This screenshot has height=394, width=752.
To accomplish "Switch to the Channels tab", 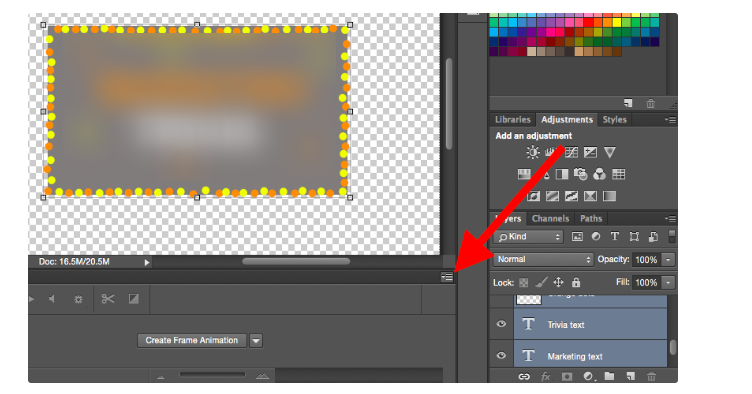I will click(550, 219).
